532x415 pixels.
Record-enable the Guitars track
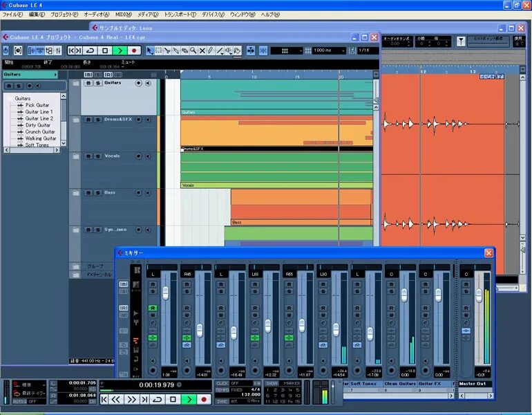[x=138, y=83]
